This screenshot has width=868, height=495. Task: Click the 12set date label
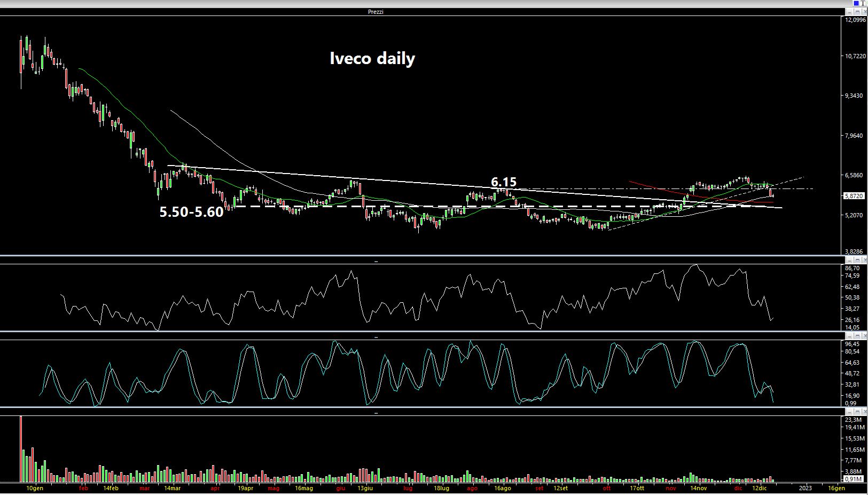tap(561, 488)
